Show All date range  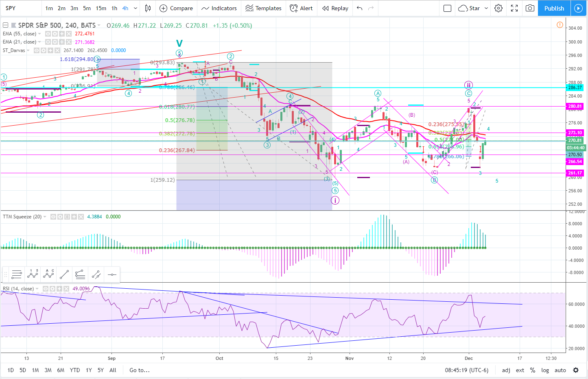click(113, 370)
